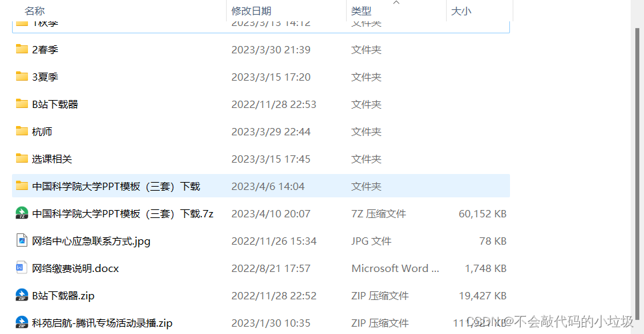Click the date 2023/3/15 17:20
The image size is (644, 334).
point(271,77)
